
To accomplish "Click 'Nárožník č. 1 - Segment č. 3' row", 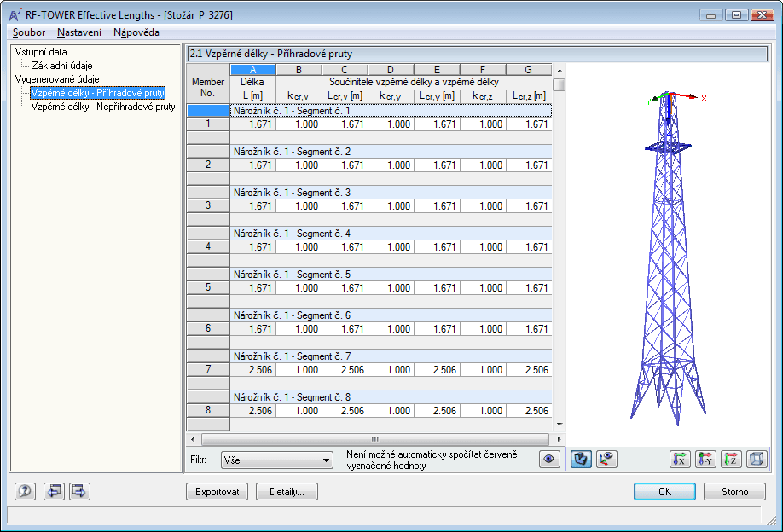I will click(x=391, y=193).
